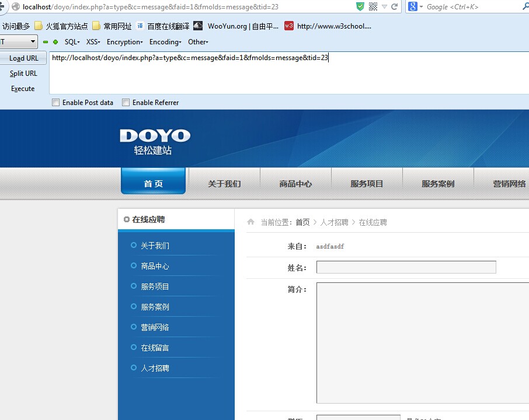Open the 火狐官方站点 bookmark folder
The image size is (529, 420).
(61, 26)
